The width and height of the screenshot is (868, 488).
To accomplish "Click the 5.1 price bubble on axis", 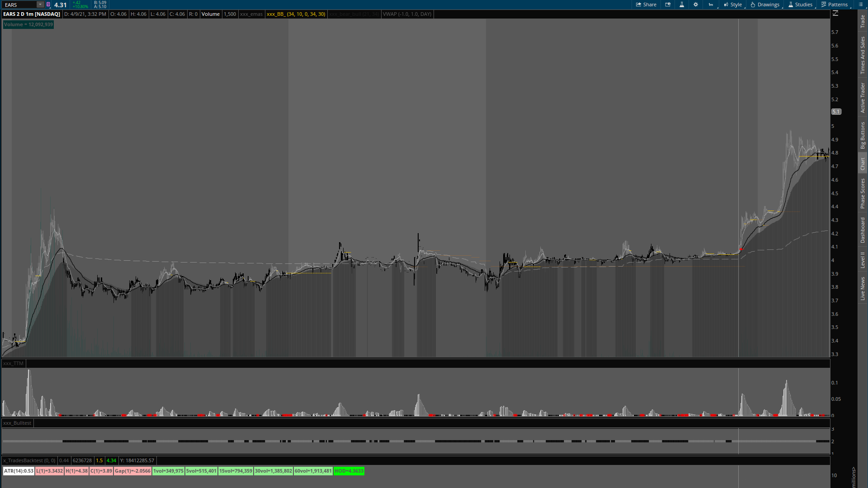I will point(836,112).
